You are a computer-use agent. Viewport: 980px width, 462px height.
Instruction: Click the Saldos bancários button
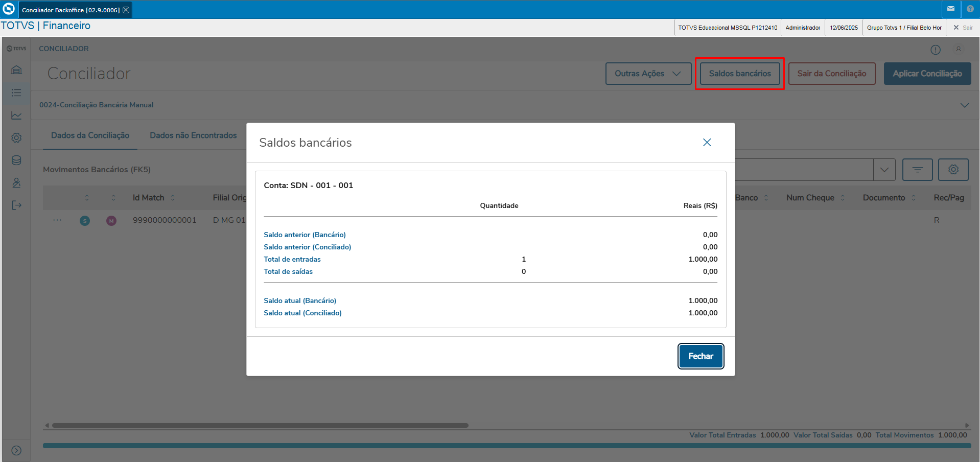click(x=740, y=74)
